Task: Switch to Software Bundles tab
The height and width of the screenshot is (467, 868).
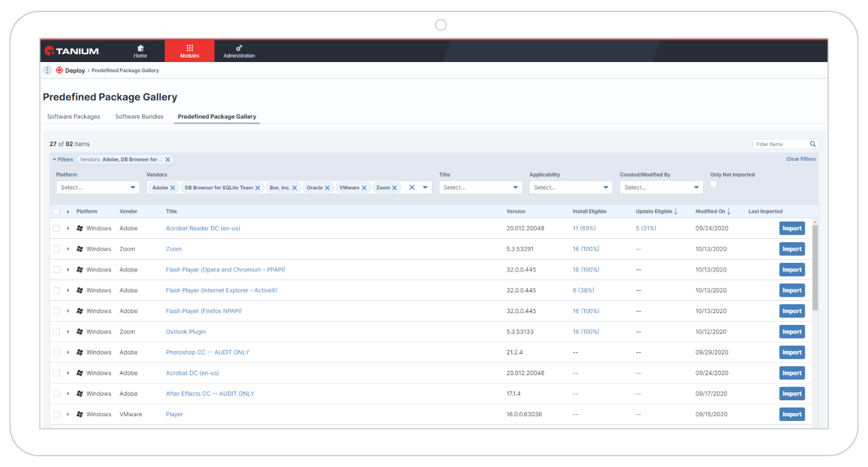Action: coord(139,117)
